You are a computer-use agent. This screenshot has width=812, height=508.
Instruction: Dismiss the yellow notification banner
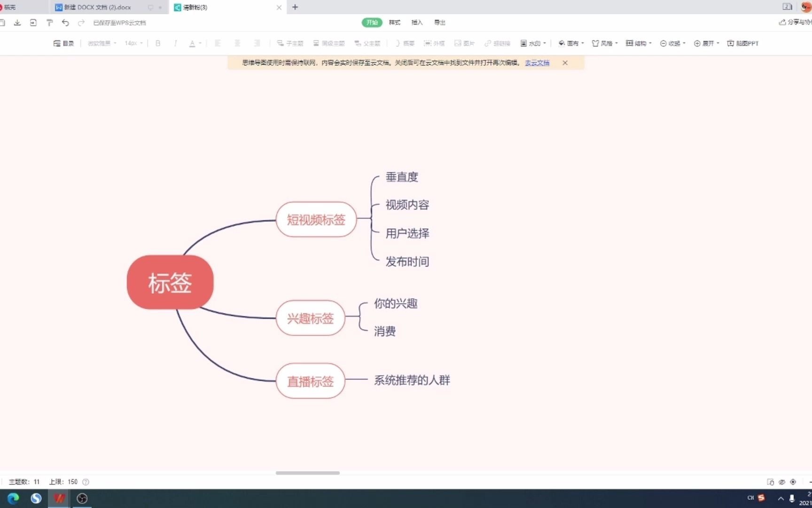point(565,63)
